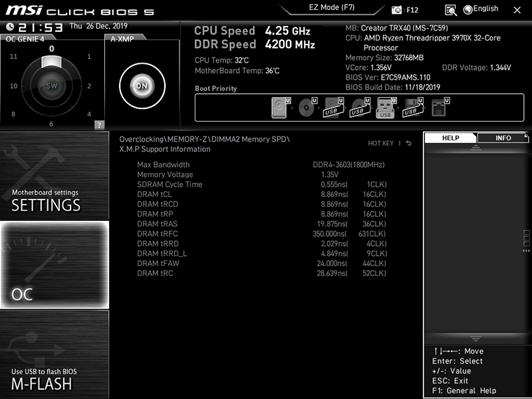Select the DRAM tRP row
This screenshot has width=532, height=399.
[x=261, y=213]
